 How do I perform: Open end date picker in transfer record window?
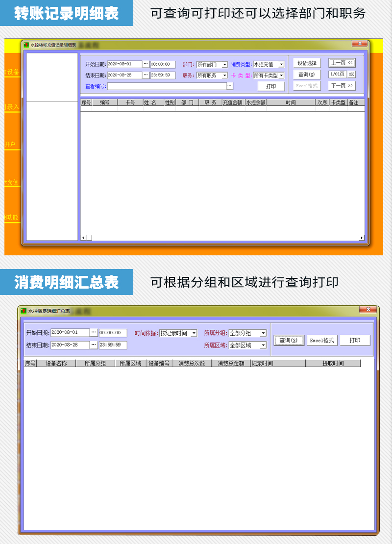tap(146, 75)
